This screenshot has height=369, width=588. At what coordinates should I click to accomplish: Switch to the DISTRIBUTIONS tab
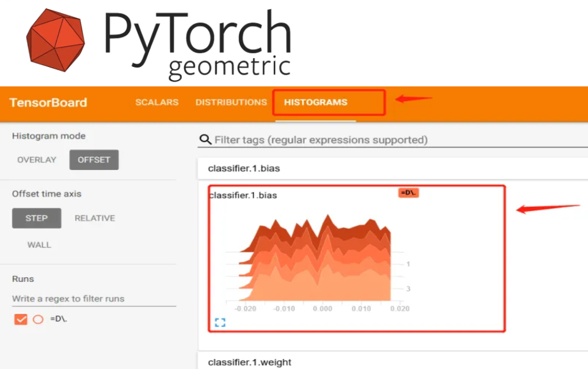pos(231,102)
